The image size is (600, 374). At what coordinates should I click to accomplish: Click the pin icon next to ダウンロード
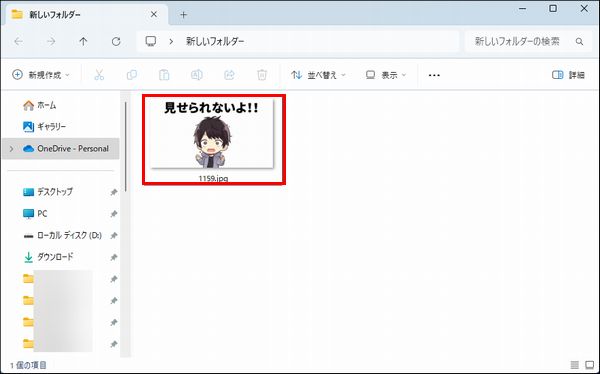114,257
